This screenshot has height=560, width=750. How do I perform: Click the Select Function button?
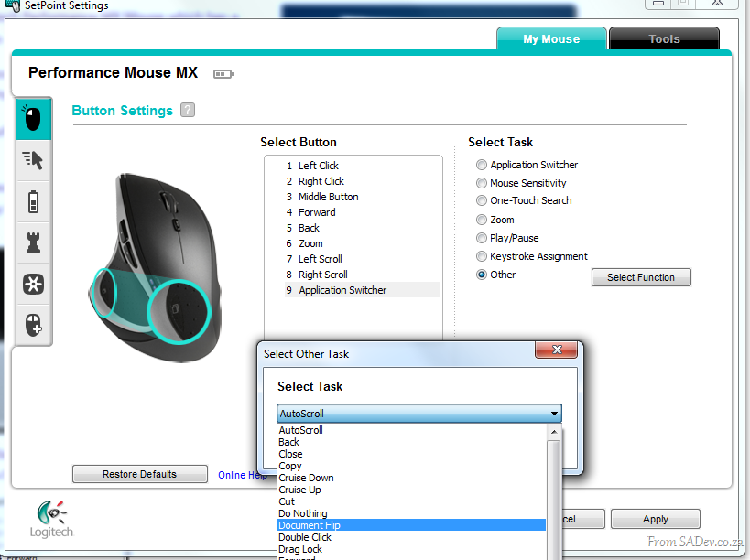click(641, 277)
